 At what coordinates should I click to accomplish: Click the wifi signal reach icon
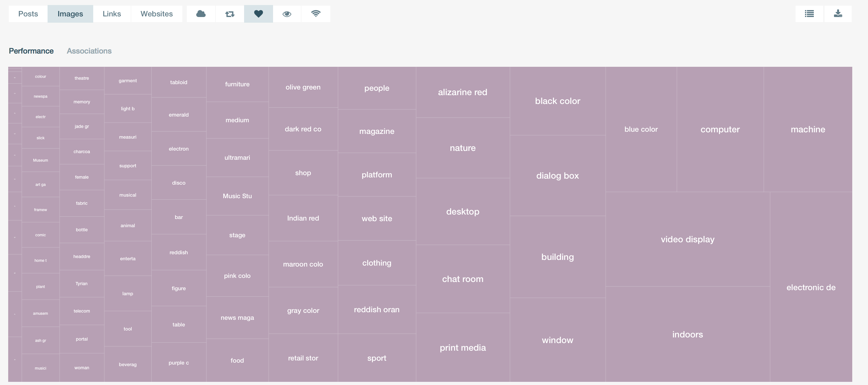point(316,14)
